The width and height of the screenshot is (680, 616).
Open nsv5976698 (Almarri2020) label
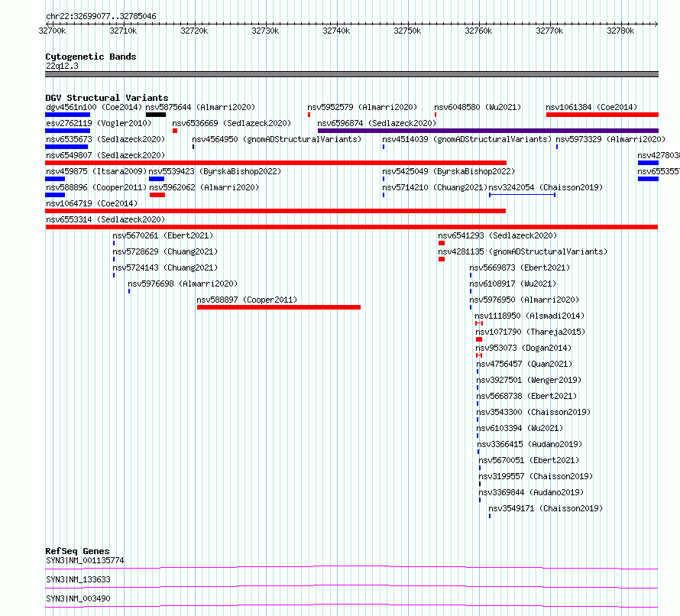click(183, 284)
